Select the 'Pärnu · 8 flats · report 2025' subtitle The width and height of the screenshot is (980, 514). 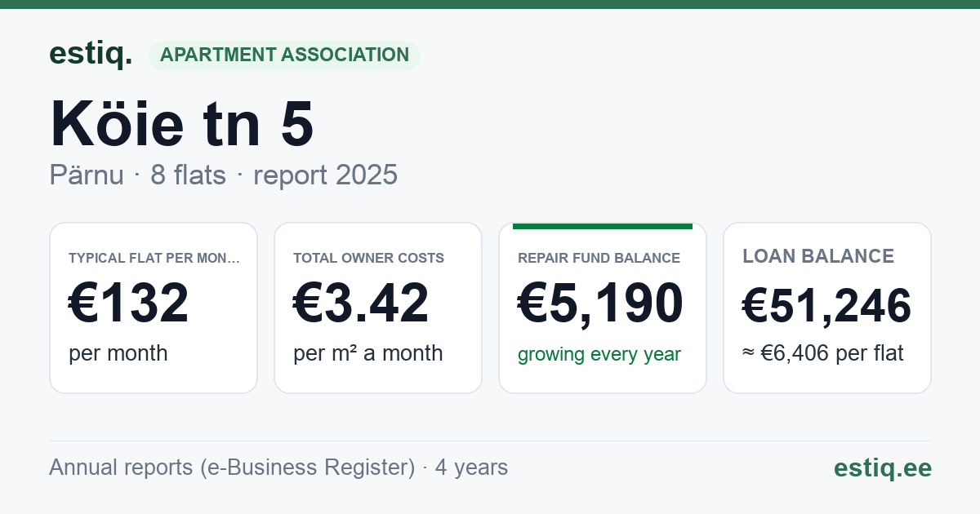click(x=223, y=175)
